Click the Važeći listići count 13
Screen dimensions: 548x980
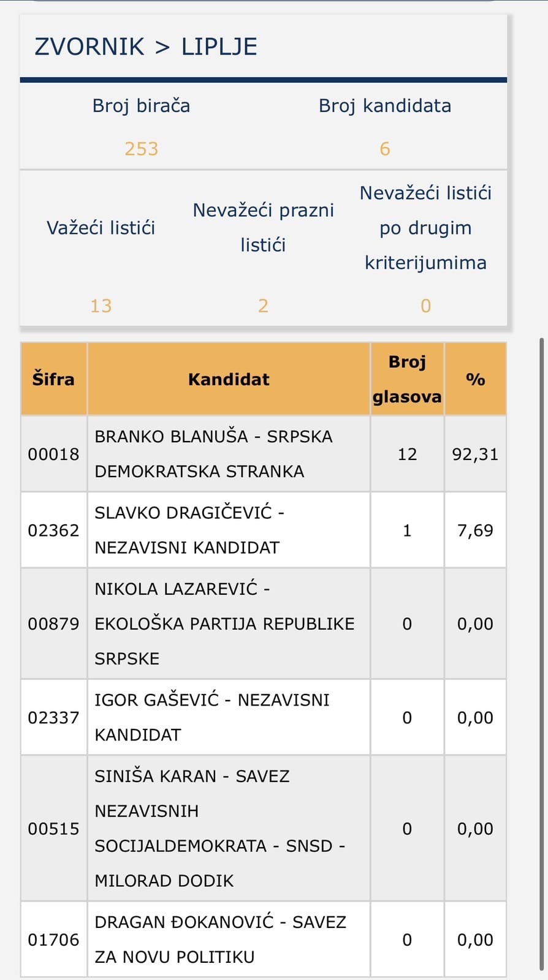click(101, 306)
